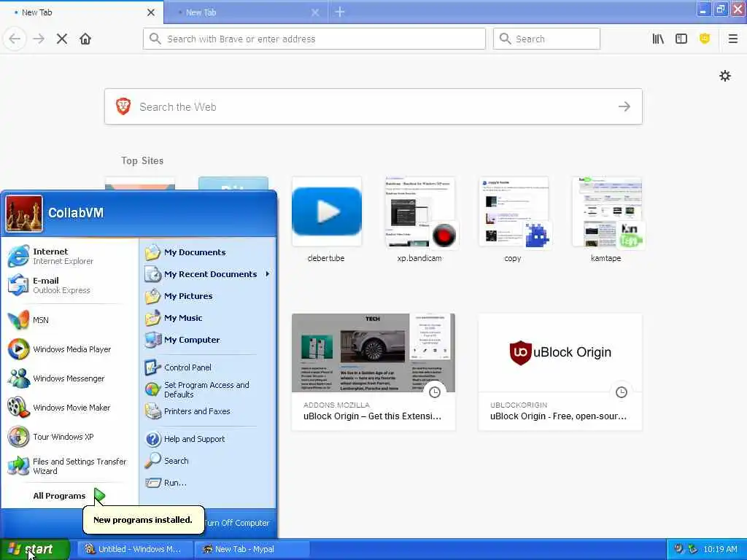The height and width of the screenshot is (560, 747).
Task: Close the second inactive New Tab
Action: click(x=315, y=12)
